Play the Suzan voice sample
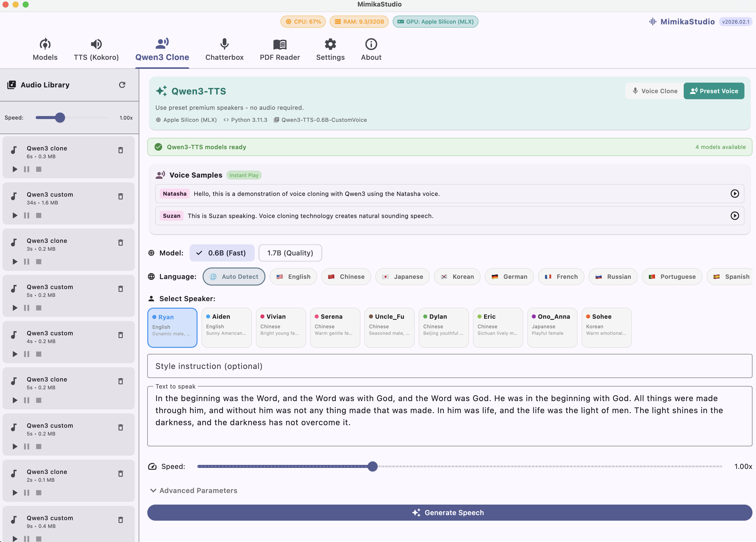 tap(735, 216)
